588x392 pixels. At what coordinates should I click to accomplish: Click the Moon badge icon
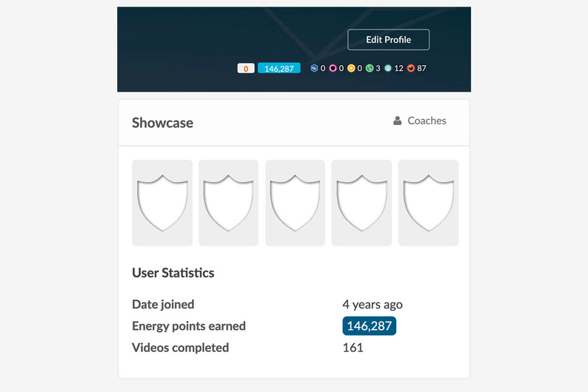388,68
